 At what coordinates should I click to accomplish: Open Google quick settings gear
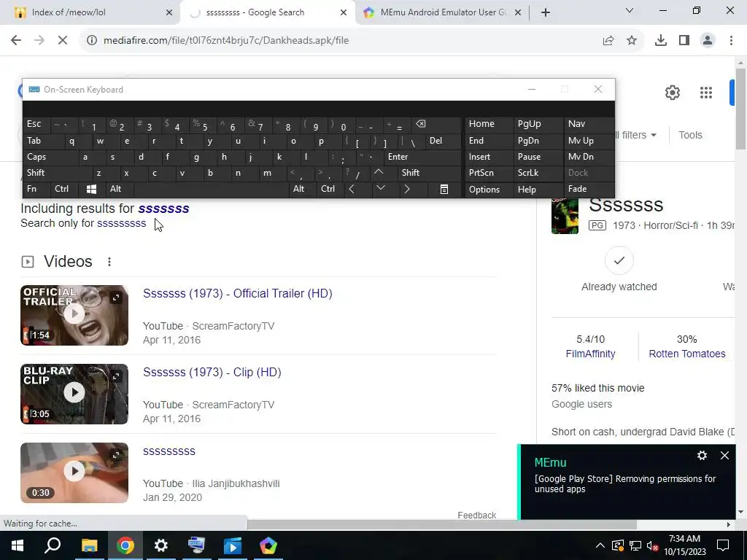tap(672, 93)
